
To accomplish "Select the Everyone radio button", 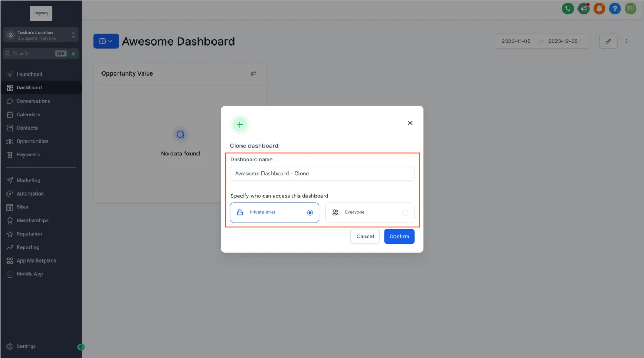I will (405, 213).
